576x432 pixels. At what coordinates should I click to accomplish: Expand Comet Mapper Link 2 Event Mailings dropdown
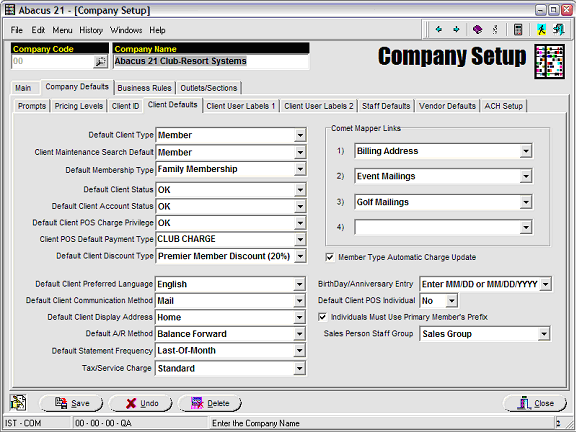tap(526, 176)
